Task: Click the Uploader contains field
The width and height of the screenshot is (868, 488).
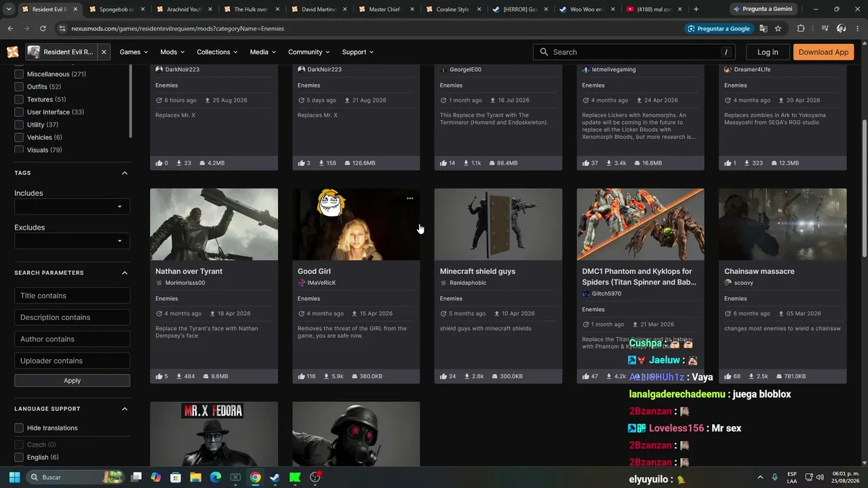Action: (72, 361)
